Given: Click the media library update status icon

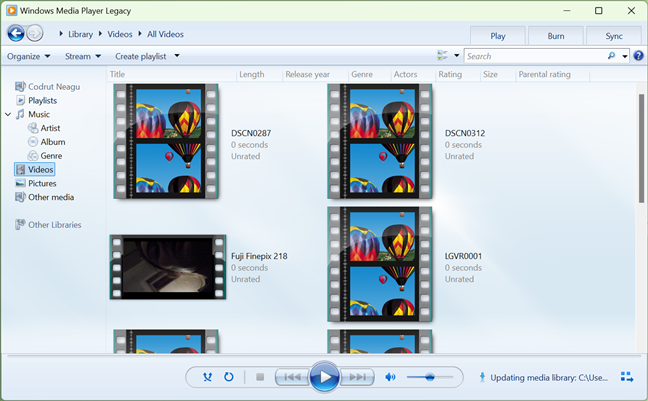Looking at the screenshot, I should coord(482,377).
